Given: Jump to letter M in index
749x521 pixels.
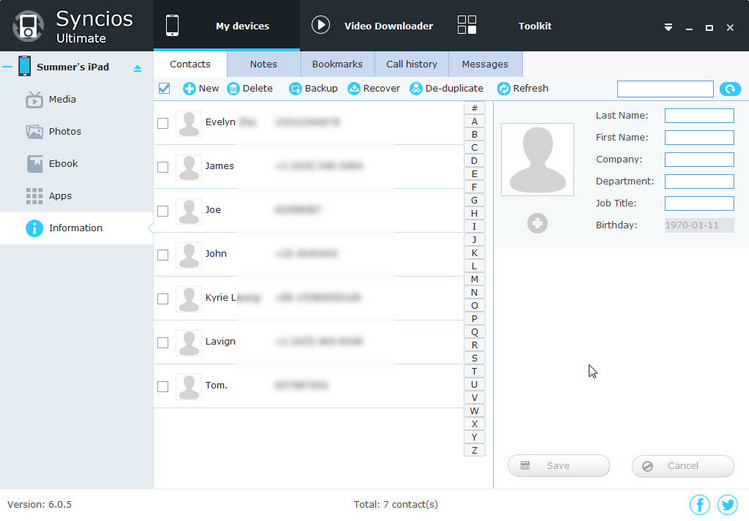Looking at the screenshot, I should click(474, 279).
